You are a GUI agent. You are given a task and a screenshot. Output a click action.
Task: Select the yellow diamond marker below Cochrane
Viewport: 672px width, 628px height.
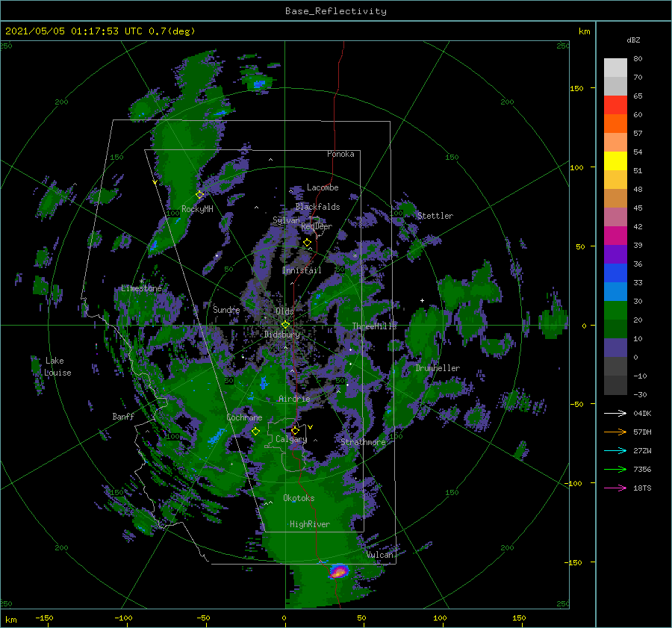255,432
